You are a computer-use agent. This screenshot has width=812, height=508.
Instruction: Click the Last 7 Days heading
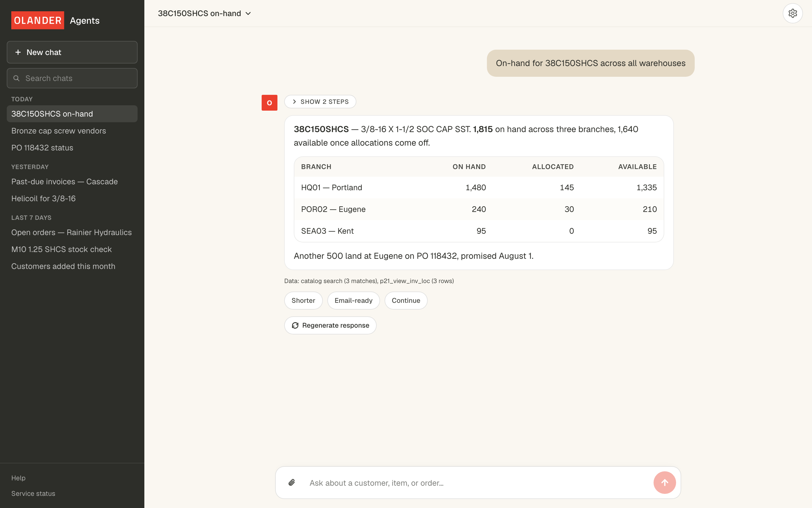(x=31, y=218)
